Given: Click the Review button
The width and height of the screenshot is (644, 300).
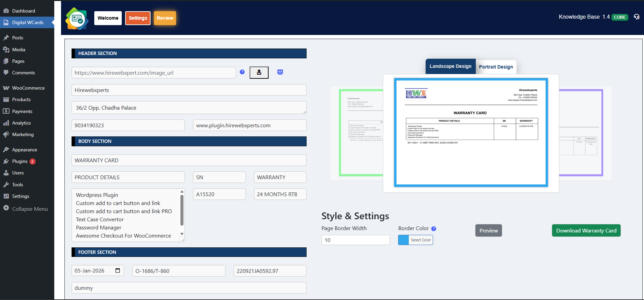Looking at the screenshot, I should coord(165,18).
